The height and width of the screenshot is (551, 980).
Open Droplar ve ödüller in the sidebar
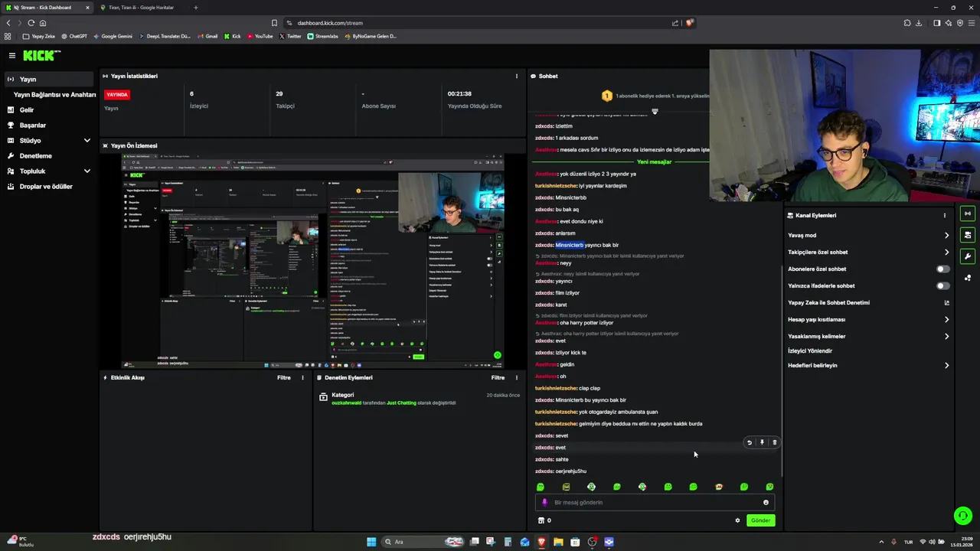(46, 187)
